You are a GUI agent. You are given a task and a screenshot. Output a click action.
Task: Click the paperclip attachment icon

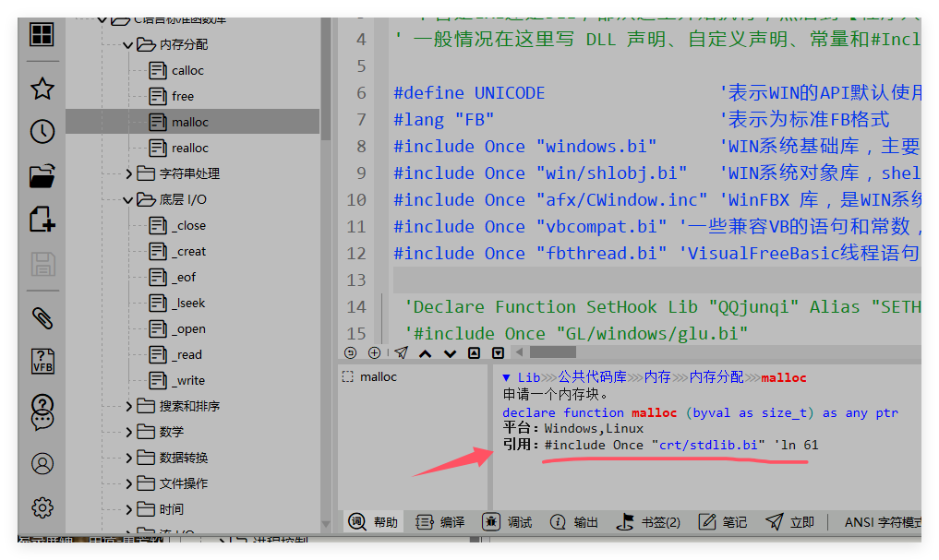pos(42,318)
